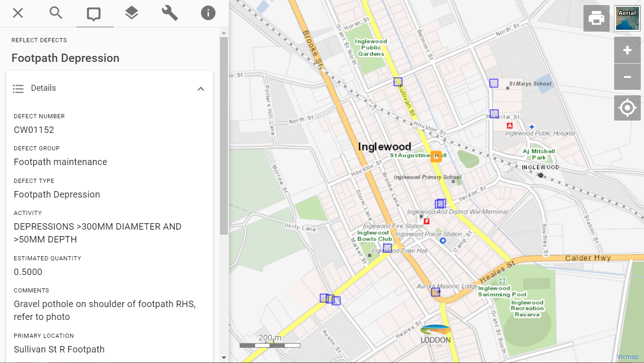Close the side panel with X icon
644x363 pixels.
coord(18,13)
